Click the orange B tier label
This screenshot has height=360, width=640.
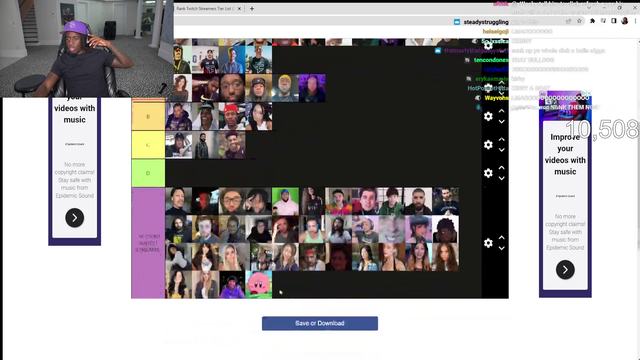[148, 117]
